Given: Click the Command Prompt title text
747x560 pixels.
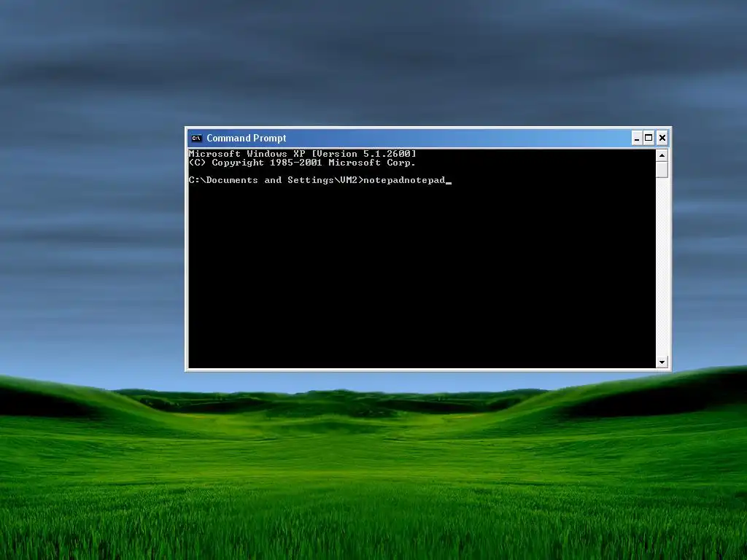Looking at the screenshot, I should click(x=247, y=138).
